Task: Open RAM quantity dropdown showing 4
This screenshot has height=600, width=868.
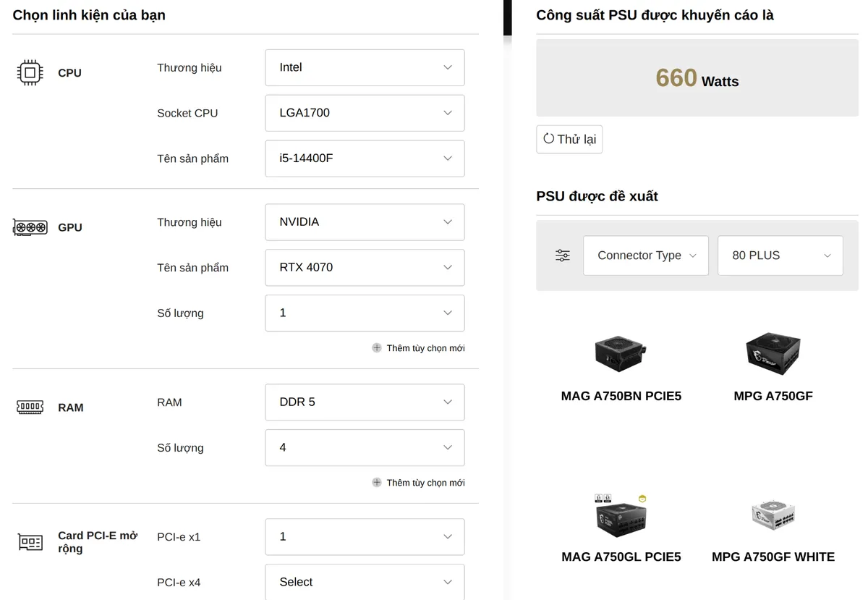Action: pos(365,448)
